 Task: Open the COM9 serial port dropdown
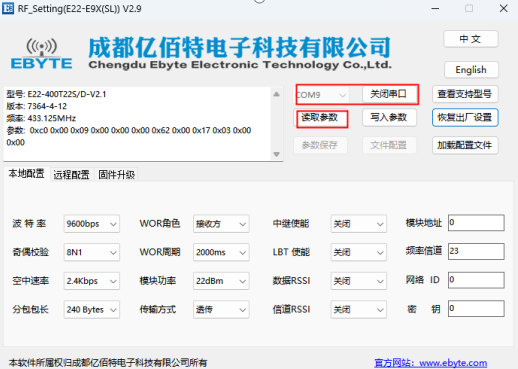pyautogui.click(x=322, y=95)
